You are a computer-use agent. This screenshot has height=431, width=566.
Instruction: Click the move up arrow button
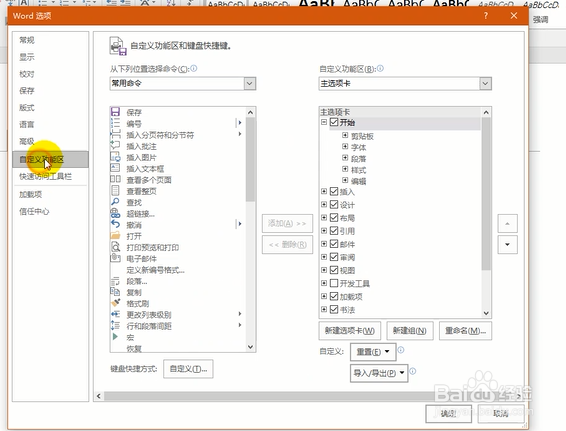tap(507, 223)
